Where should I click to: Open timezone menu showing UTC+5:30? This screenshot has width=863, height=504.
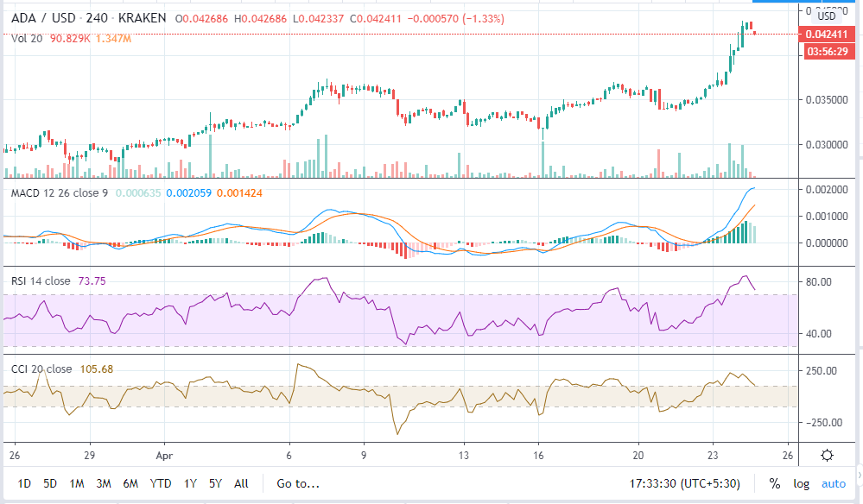point(685,483)
